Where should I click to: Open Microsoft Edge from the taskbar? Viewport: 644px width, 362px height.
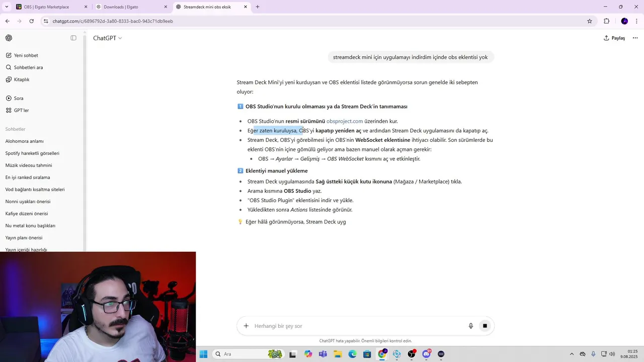pyautogui.click(x=352, y=354)
